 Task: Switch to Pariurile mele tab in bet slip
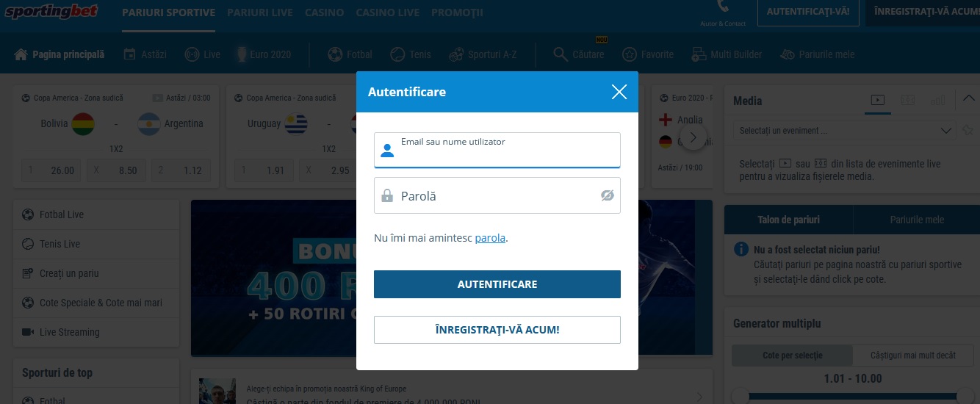click(x=917, y=220)
